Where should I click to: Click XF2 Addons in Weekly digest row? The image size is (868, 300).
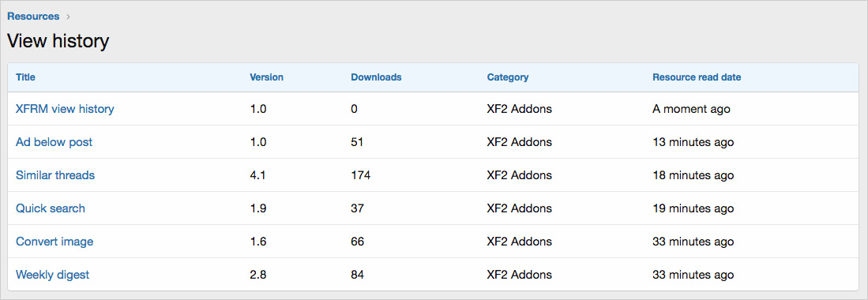point(519,275)
